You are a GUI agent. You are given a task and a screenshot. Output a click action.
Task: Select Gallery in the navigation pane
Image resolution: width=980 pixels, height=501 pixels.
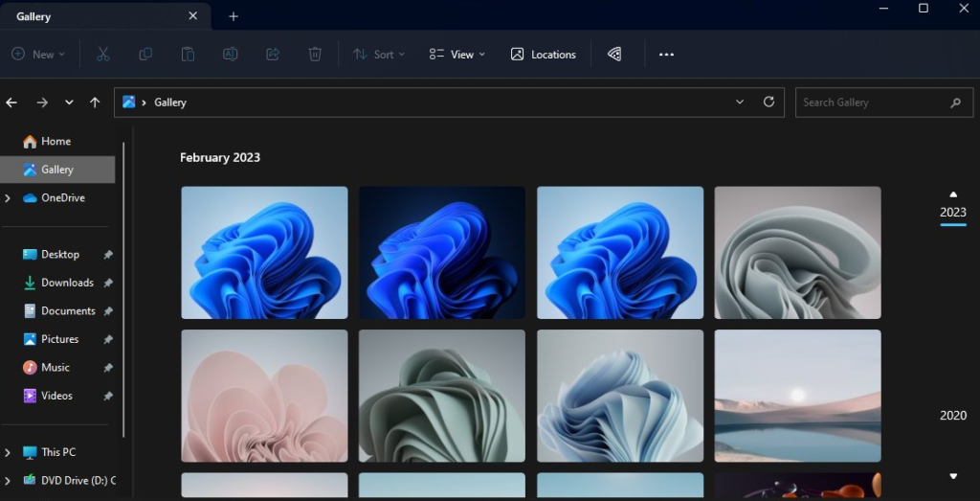[x=57, y=170]
